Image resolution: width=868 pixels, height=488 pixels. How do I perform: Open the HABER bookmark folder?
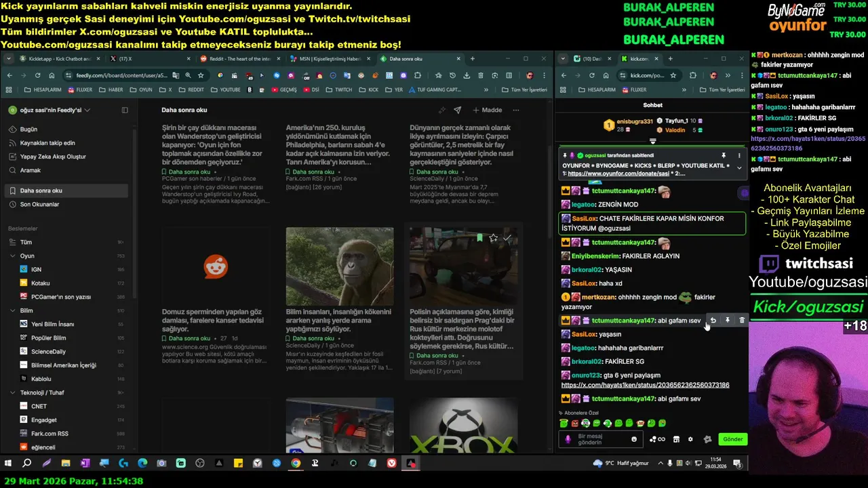(x=112, y=89)
